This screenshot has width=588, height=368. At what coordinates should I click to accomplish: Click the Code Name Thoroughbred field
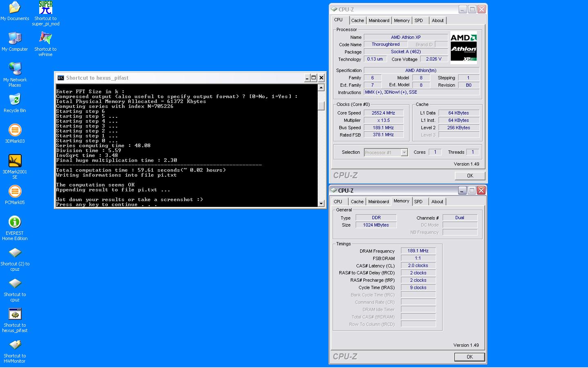coord(386,44)
